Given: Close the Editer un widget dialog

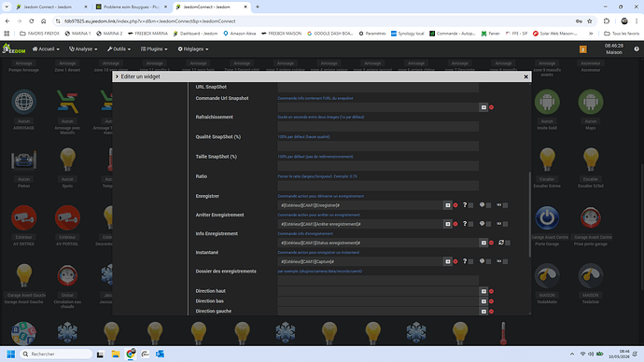Looking at the screenshot, I should pos(525,77).
